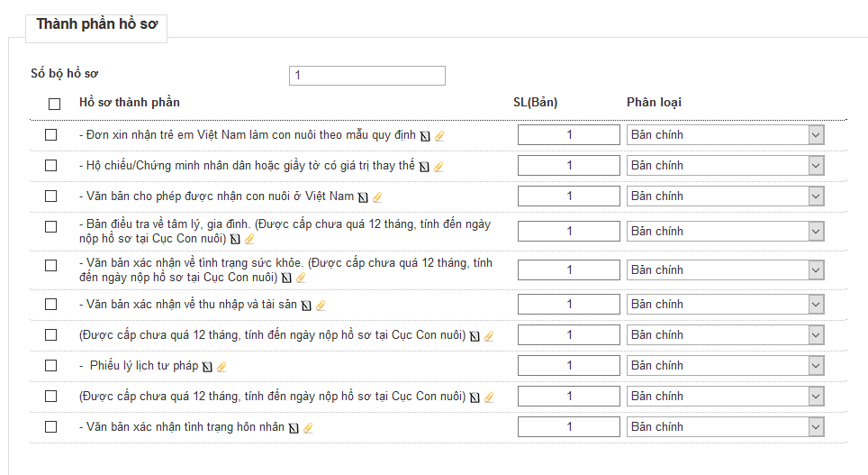868x475 pixels.
Task: Tick checkbox for Phiếu lý lịch tư pháp
Action: point(51,366)
